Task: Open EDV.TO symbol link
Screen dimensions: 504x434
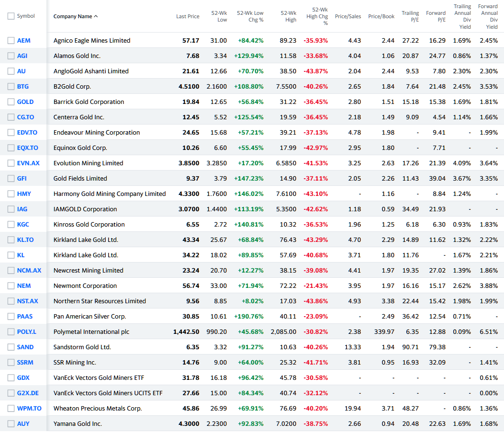Action: [x=27, y=133]
